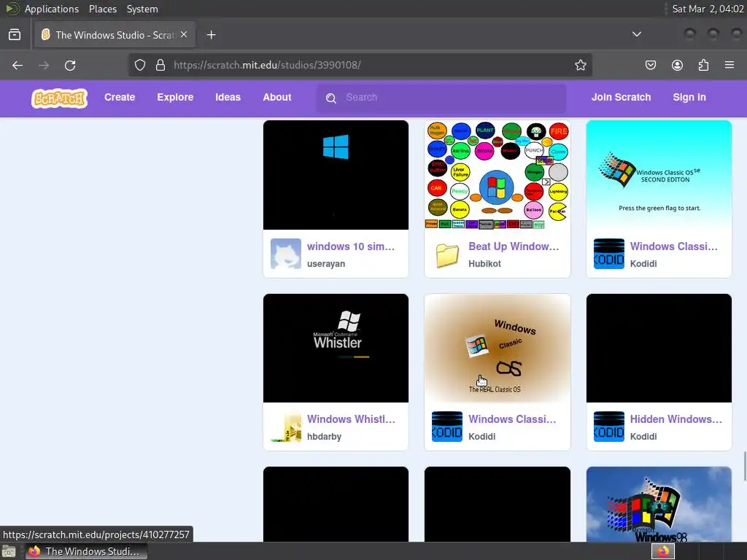Open the Beat Up Window... project title

(x=514, y=246)
